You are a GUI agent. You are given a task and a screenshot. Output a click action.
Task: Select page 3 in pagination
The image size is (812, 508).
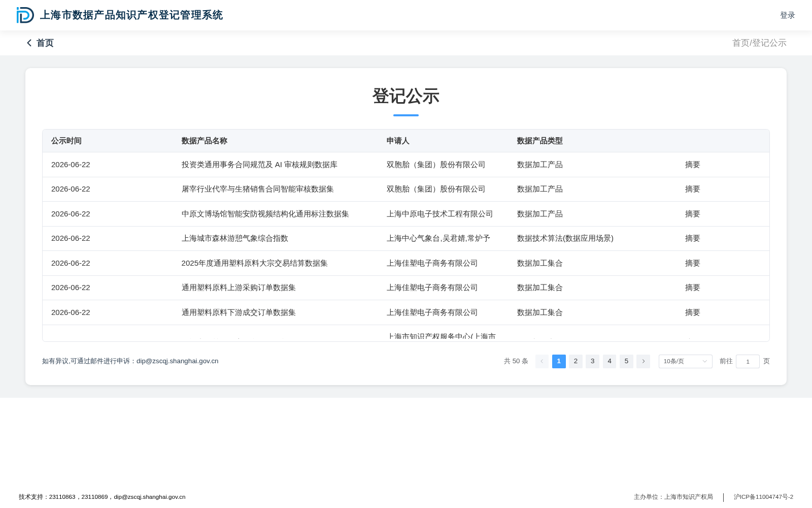tap(592, 361)
